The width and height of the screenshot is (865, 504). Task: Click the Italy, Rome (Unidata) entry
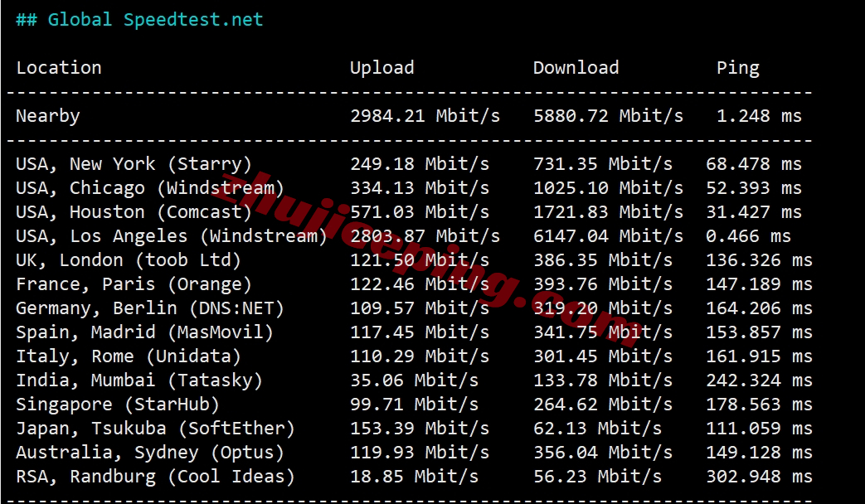(129, 356)
